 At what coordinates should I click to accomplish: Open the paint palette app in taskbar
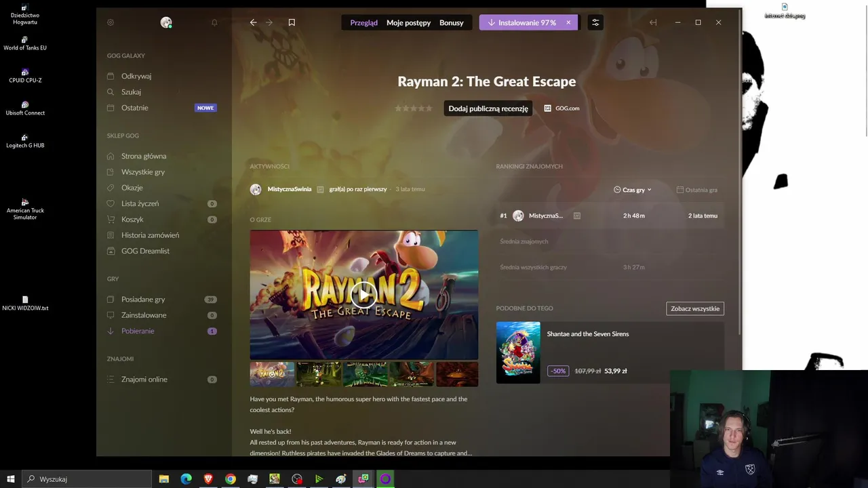pos(341,479)
